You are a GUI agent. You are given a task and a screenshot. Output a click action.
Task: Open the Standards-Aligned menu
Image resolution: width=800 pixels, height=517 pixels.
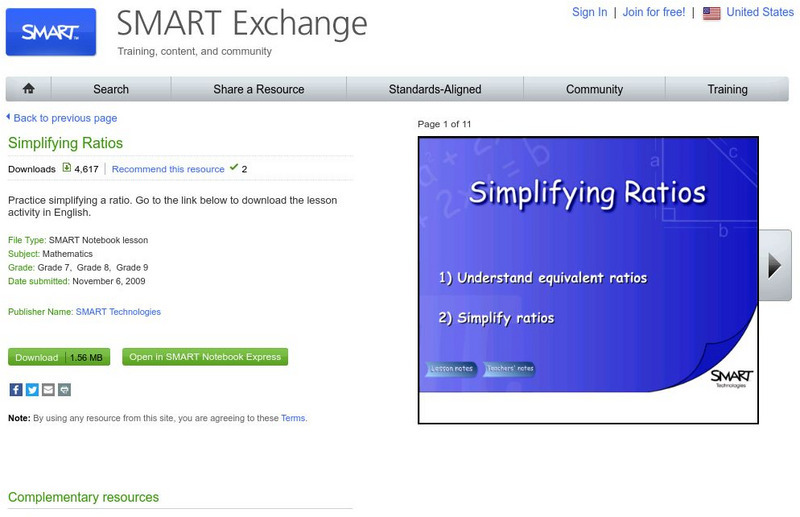point(435,89)
